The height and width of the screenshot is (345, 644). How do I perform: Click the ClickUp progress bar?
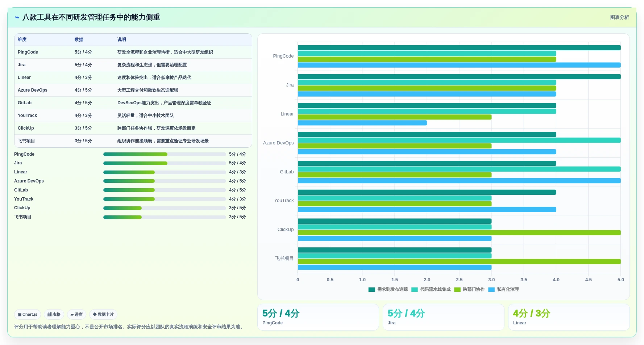165,208
